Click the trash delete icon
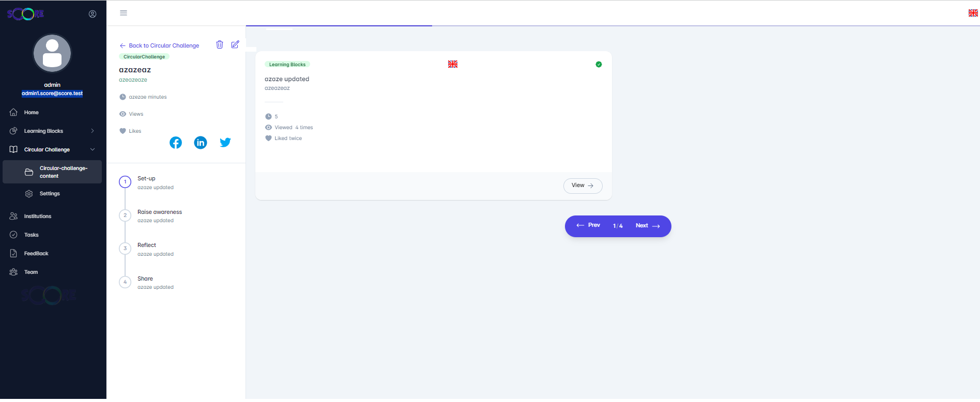The height and width of the screenshot is (402, 980). 220,45
